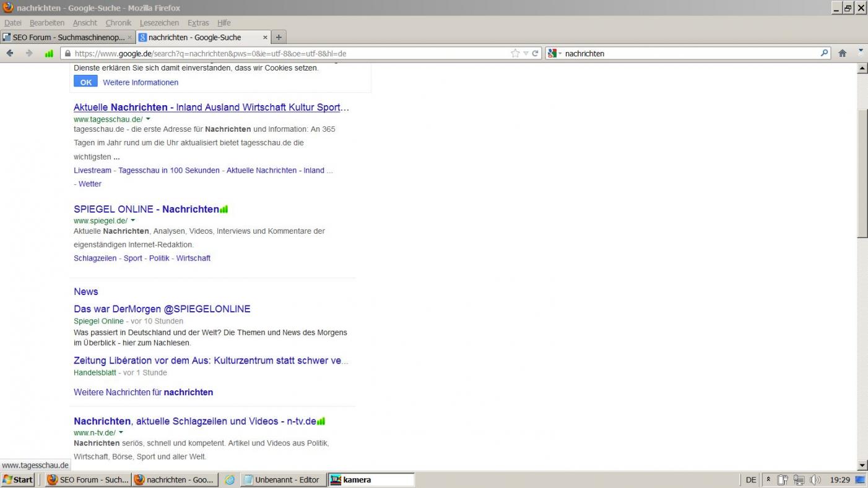
Task: Open the Weitere Informationen link
Action: (x=141, y=82)
